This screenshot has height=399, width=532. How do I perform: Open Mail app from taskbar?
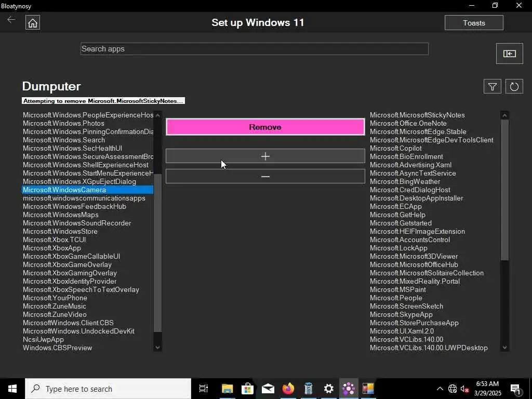point(268,389)
